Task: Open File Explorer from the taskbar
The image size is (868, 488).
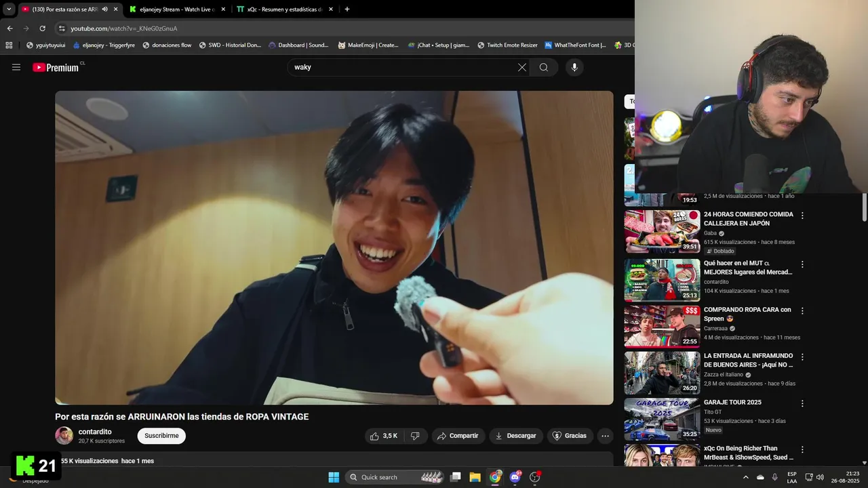Action: click(x=475, y=477)
